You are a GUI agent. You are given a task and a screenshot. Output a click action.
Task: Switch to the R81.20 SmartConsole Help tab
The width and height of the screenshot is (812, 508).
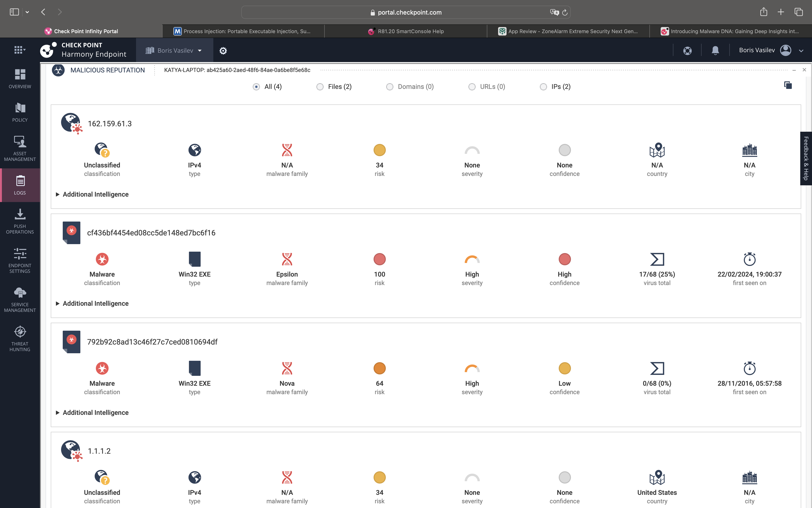click(x=406, y=31)
